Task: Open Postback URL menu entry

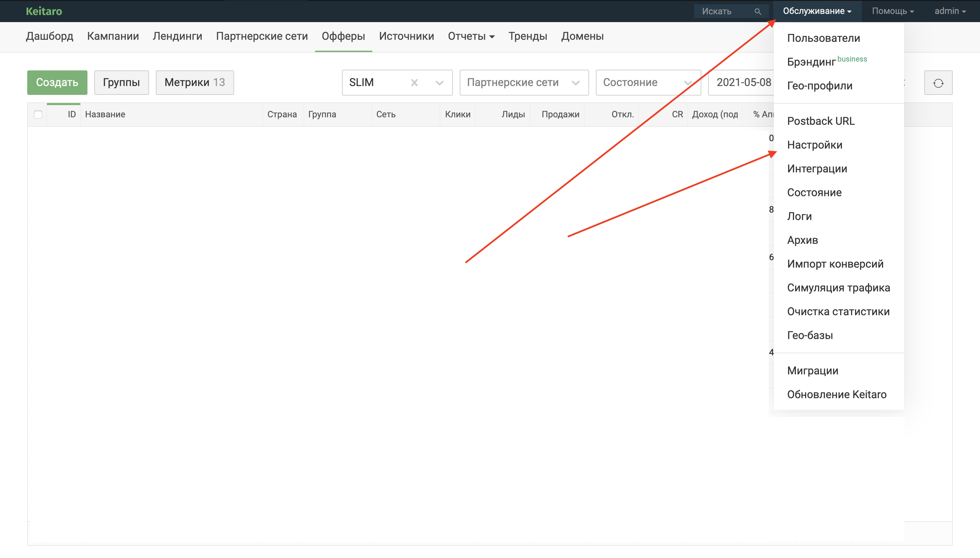Action: click(820, 121)
